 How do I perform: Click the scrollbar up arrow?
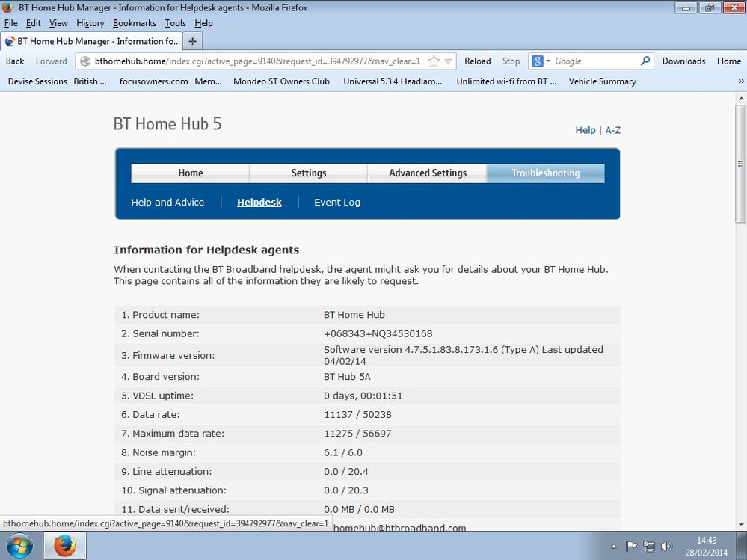click(740, 98)
